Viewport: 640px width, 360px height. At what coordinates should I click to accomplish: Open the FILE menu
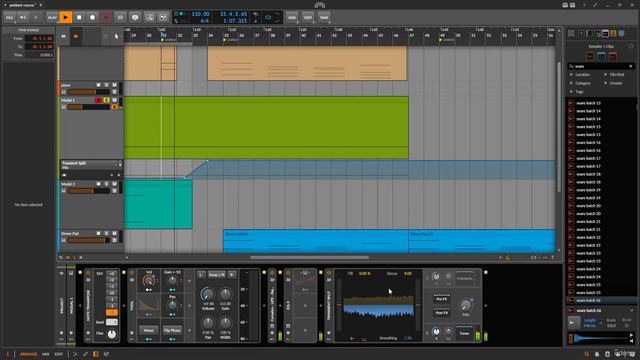coord(9,18)
